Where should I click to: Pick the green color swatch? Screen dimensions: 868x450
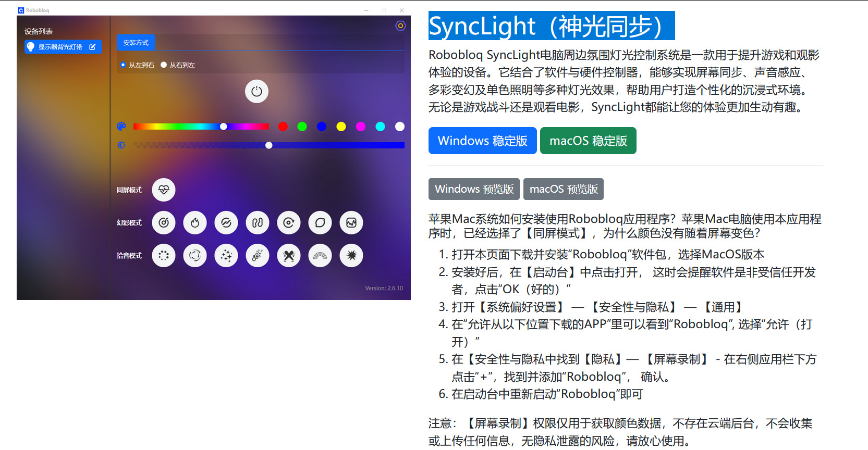coord(302,127)
